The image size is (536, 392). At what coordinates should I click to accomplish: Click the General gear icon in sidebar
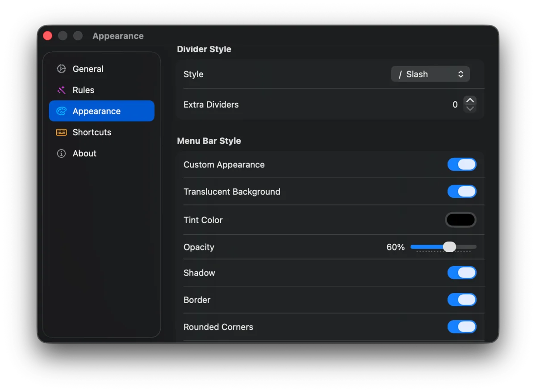pyautogui.click(x=61, y=69)
